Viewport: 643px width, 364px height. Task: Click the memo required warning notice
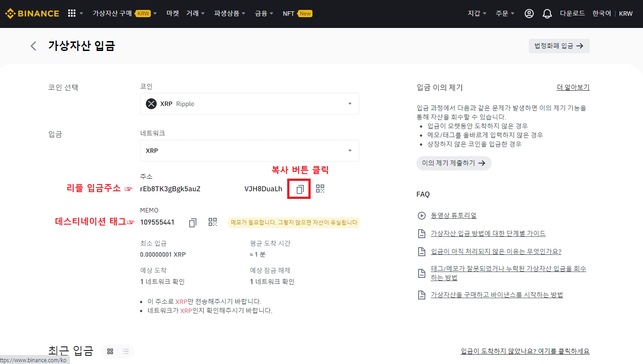tap(294, 222)
